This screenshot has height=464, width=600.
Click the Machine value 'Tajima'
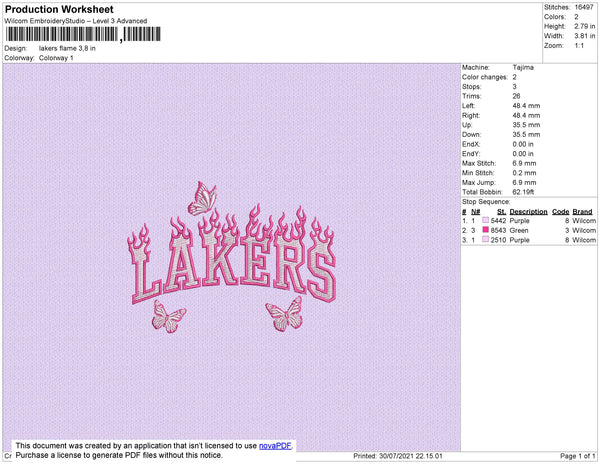(523, 67)
